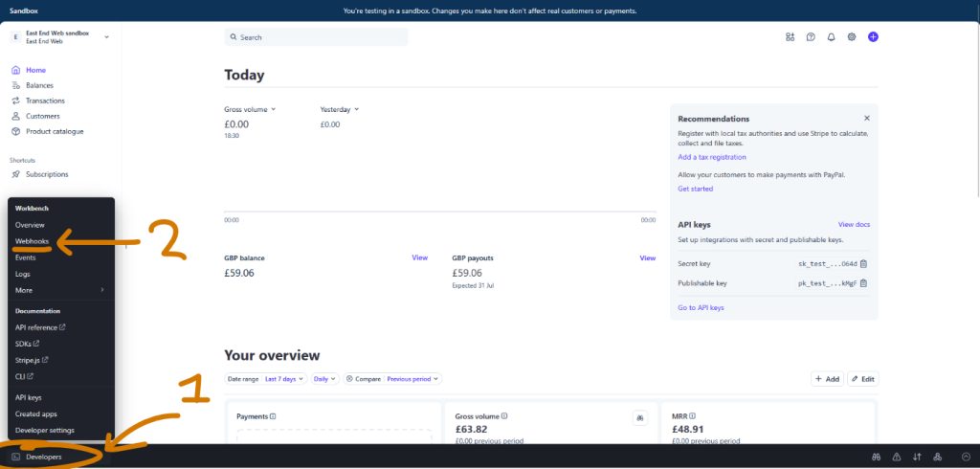Click info icon next to Gross volume card title
Viewport: 980px width, 469px height.
click(x=504, y=415)
